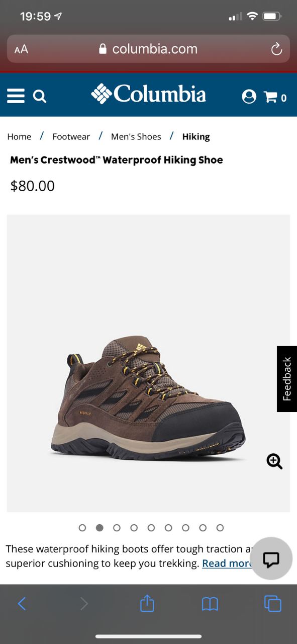Reload the page in Safari

point(276,49)
